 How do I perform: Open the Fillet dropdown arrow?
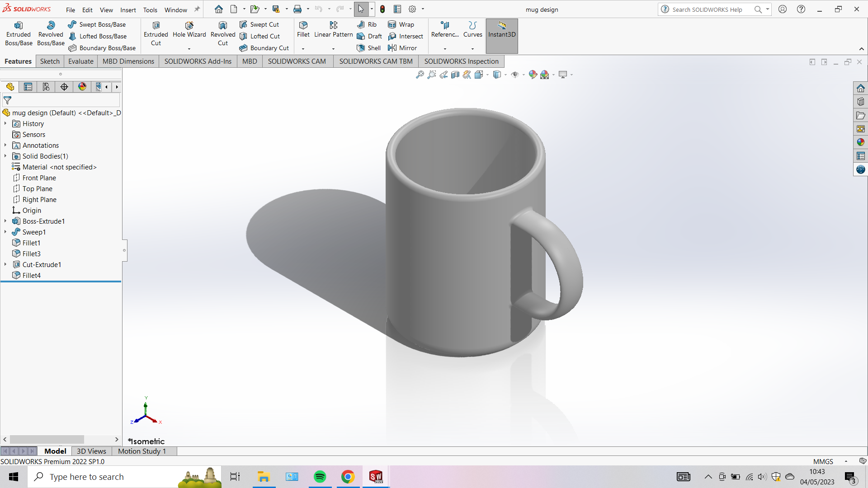click(x=303, y=48)
